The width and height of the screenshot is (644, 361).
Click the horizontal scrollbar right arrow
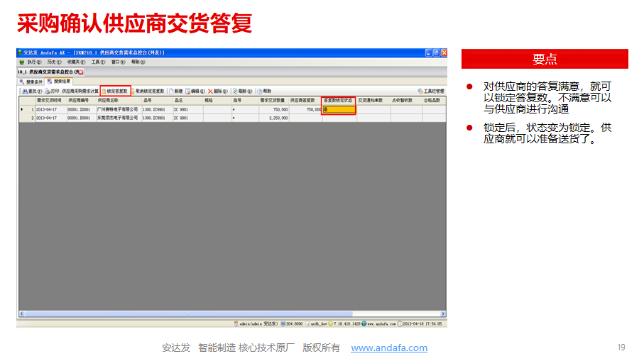click(x=443, y=313)
